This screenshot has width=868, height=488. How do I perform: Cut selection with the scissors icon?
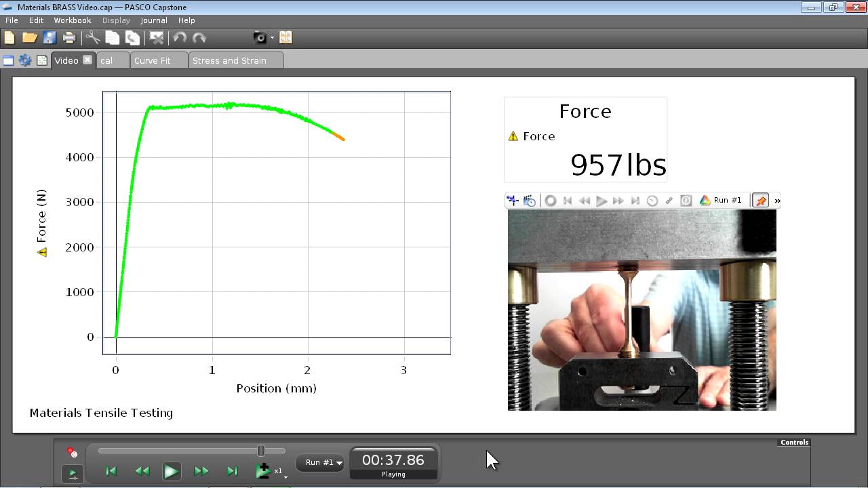pyautogui.click(x=93, y=38)
